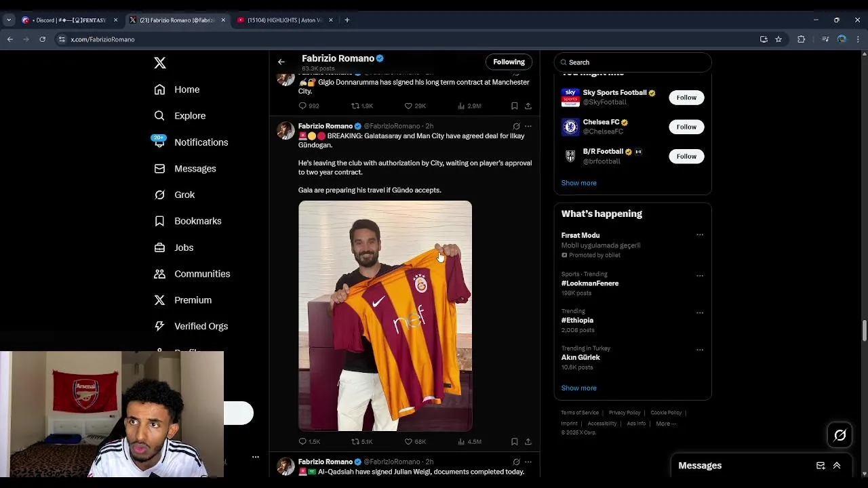Click inside the X Search field
868x488 pixels.
click(x=633, y=62)
